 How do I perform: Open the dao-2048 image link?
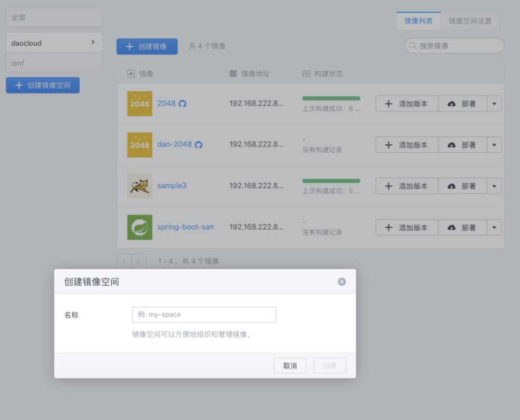[174, 144]
